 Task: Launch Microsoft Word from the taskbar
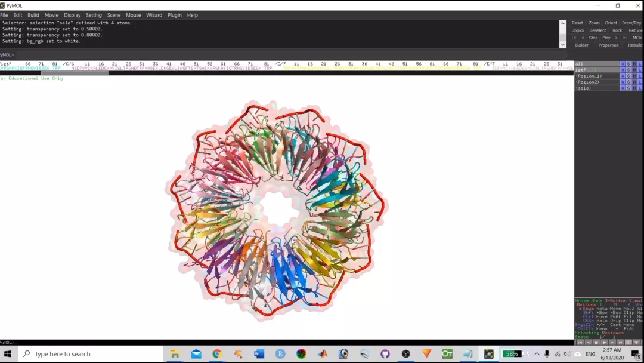(x=259, y=354)
